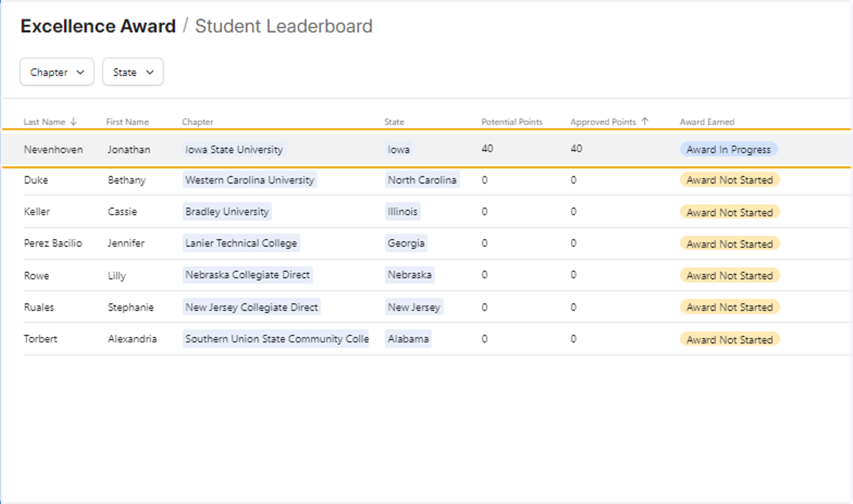The height and width of the screenshot is (504, 853).
Task: Click the New Jersey Collegiate Direct chapter tag
Action: 252,307
